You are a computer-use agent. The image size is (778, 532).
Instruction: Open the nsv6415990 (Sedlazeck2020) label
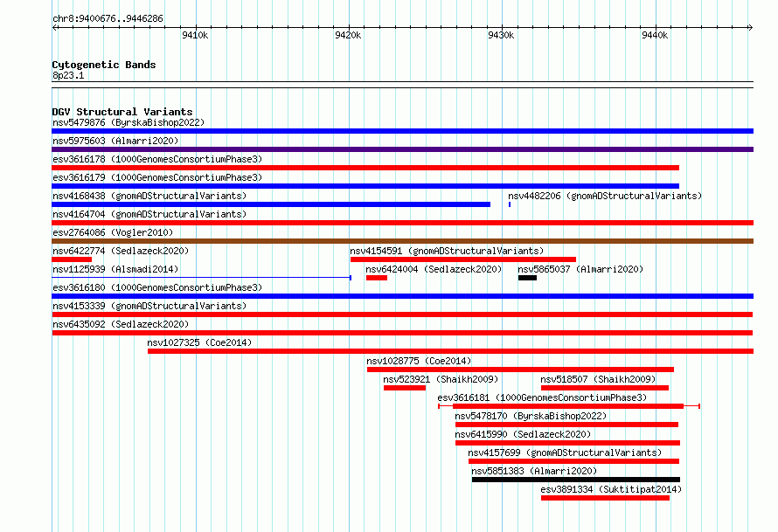pos(523,434)
